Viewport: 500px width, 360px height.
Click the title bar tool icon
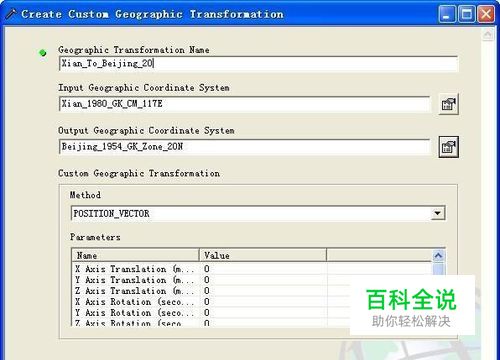(11, 14)
